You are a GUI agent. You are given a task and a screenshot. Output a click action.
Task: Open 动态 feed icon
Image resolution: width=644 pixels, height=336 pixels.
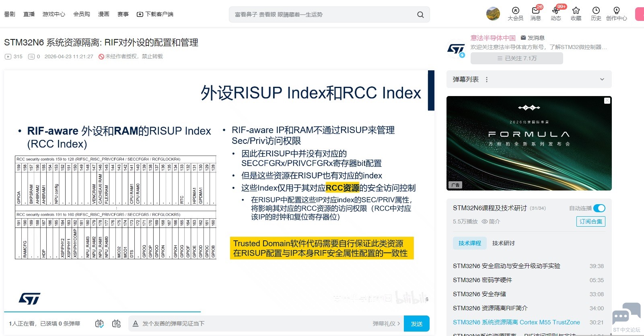tap(556, 14)
